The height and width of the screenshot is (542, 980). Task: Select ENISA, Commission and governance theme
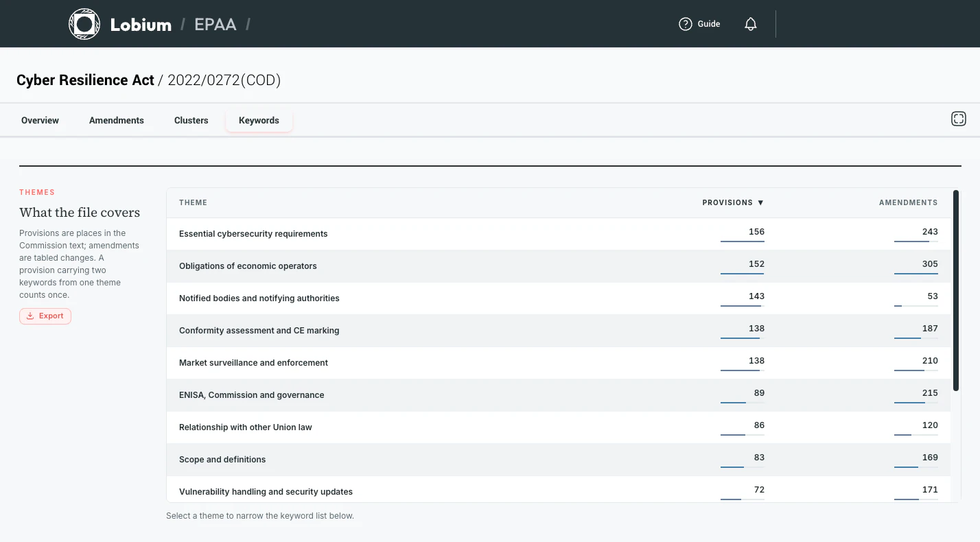[559, 395]
